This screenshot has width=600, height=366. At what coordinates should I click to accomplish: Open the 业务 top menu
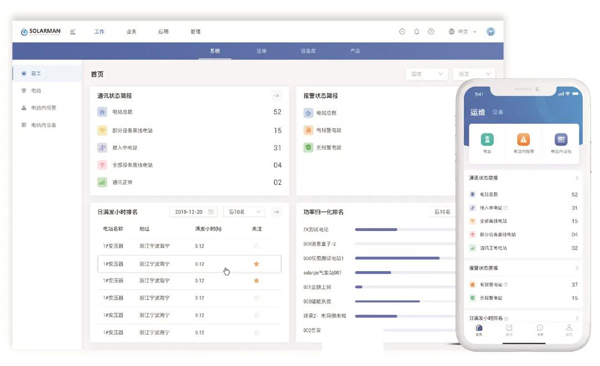pyautogui.click(x=131, y=31)
